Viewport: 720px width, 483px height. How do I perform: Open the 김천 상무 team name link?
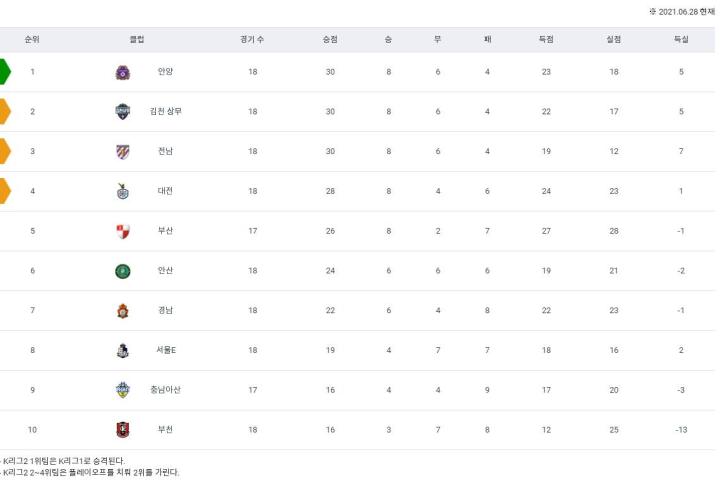[165, 112]
